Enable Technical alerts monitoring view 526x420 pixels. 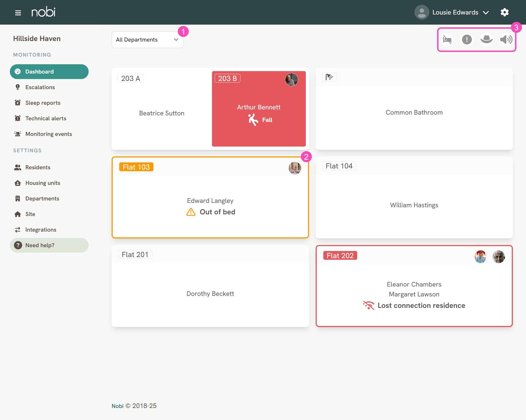tap(46, 118)
